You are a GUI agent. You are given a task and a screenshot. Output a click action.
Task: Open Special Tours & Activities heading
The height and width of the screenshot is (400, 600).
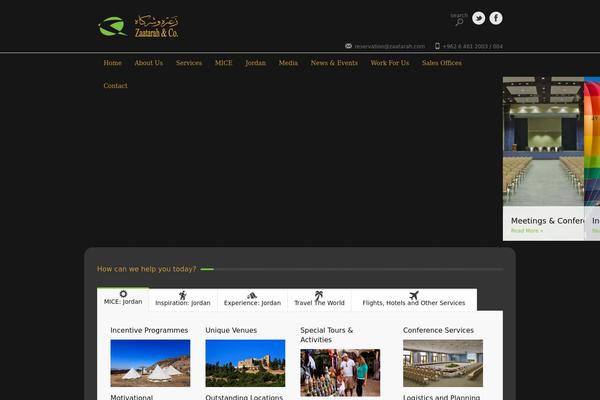coord(326,335)
